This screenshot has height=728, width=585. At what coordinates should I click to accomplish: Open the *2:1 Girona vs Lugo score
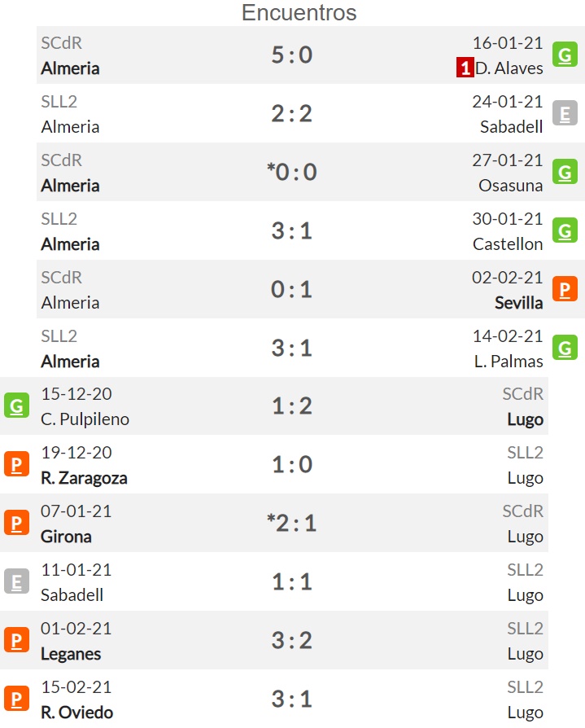[292, 524]
